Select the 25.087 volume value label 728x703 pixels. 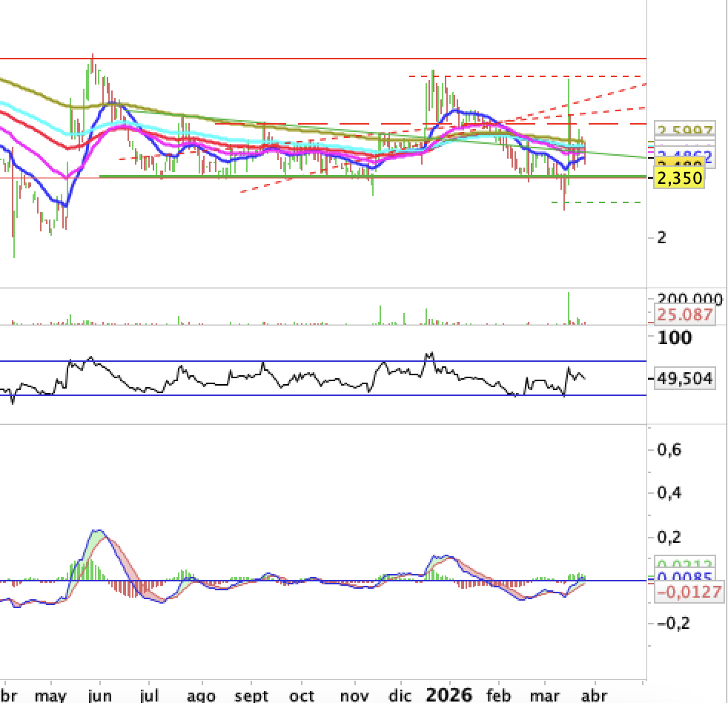point(685,315)
